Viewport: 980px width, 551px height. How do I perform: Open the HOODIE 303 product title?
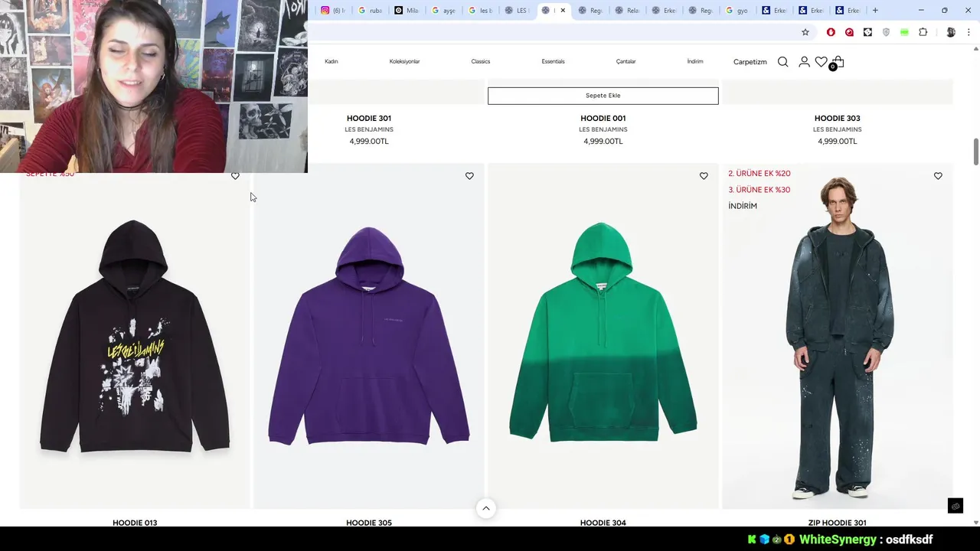tap(838, 119)
